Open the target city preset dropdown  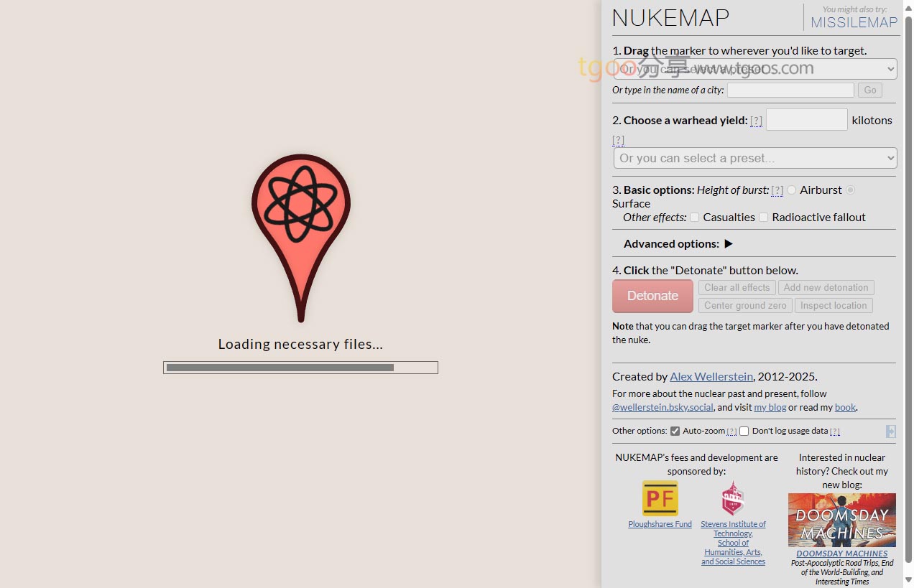pyautogui.click(x=754, y=69)
